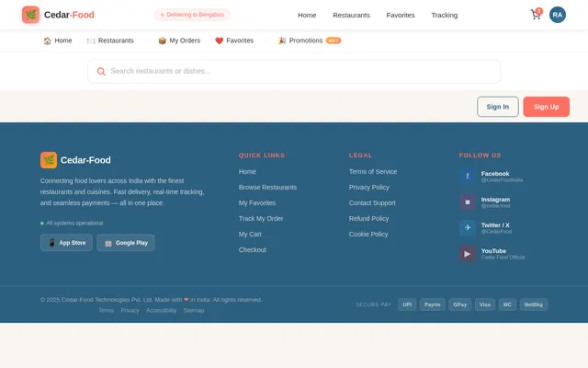
Task: Open My Favorites footer link
Action: click(257, 202)
